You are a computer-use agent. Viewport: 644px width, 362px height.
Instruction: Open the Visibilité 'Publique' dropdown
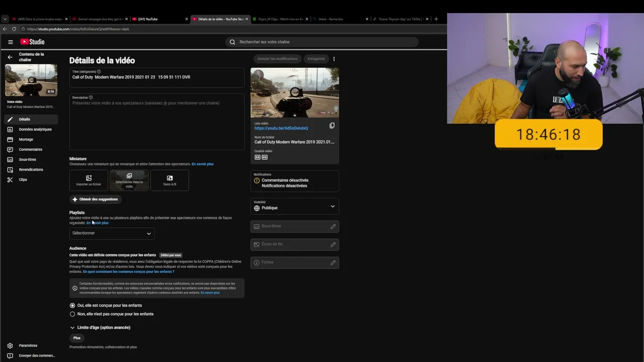(295, 206)
